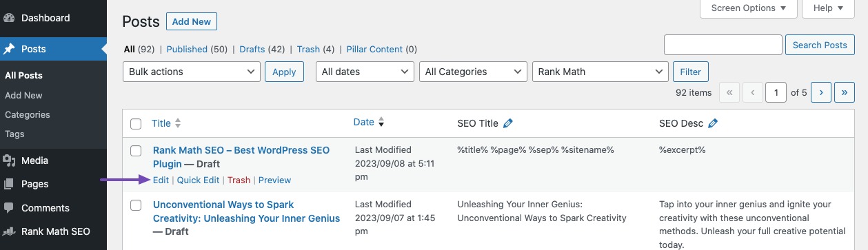Click Edit link under Rank Math SEO post
868x250 pixels.
pos(161,180)
